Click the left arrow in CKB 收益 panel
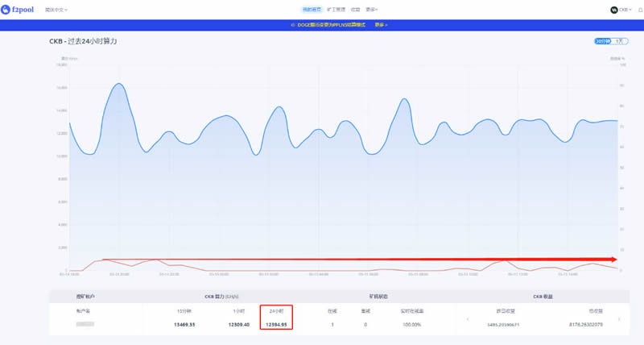This screenshot has width=644, height=345. pyautogui.click(x=468, y=320)
